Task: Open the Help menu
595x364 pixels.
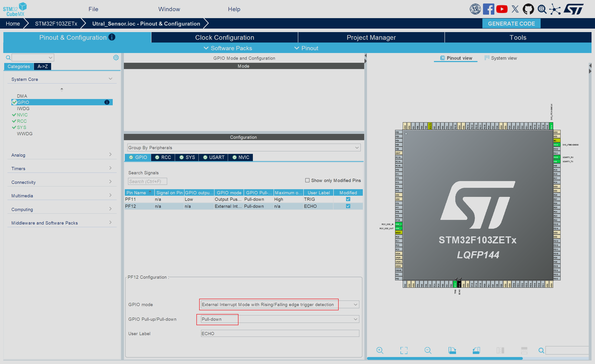Action: coord(234,9)
